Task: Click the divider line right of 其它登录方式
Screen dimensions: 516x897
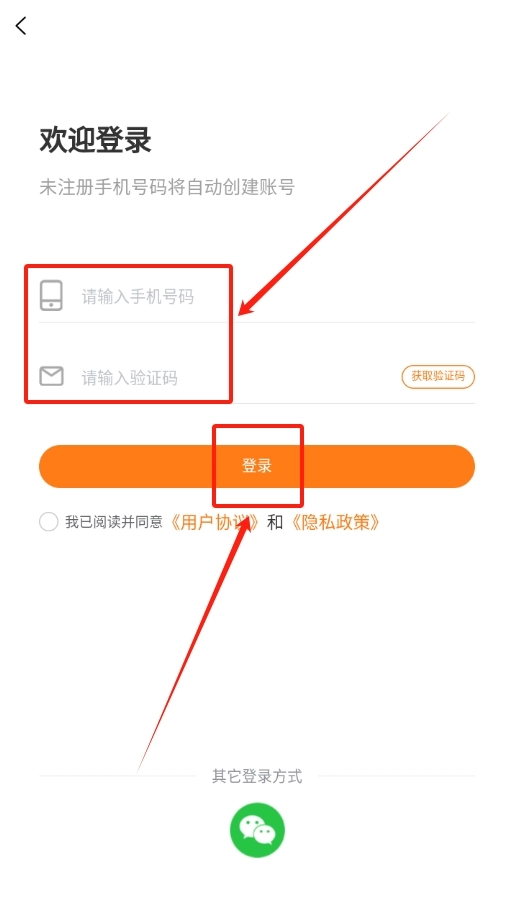Action: [x=396, y=776]
